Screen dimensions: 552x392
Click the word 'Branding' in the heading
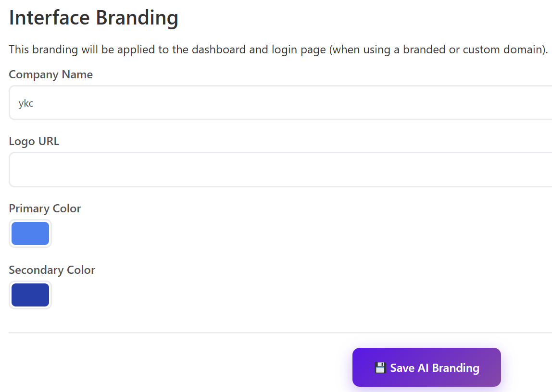point(137,18)
